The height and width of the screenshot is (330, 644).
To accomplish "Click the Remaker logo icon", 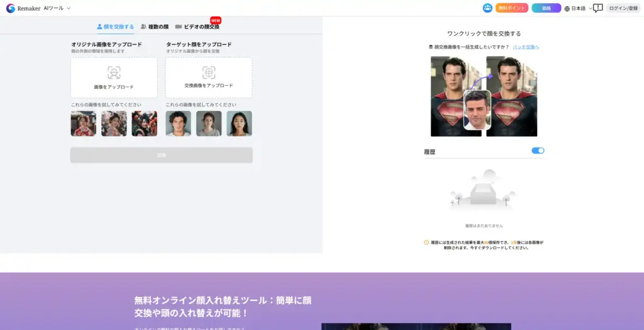I will click(x=11, y=8).
